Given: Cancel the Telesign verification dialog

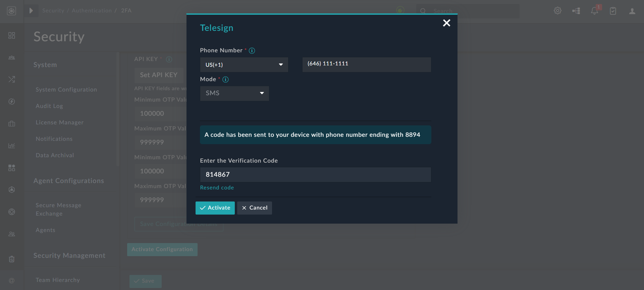Looking at the screenshot, I should click(254, 208).
